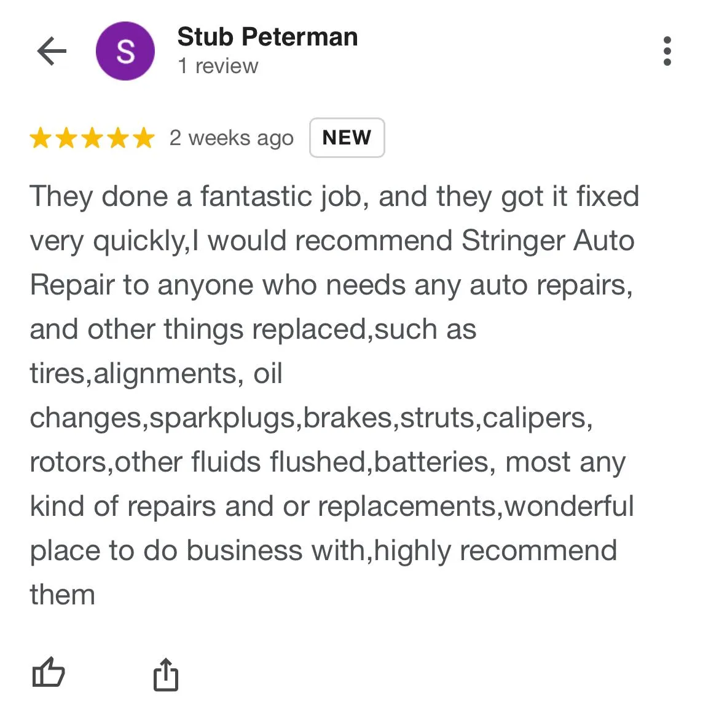Click the third gold rating star
719x728 pixels.
coord(92,138)
